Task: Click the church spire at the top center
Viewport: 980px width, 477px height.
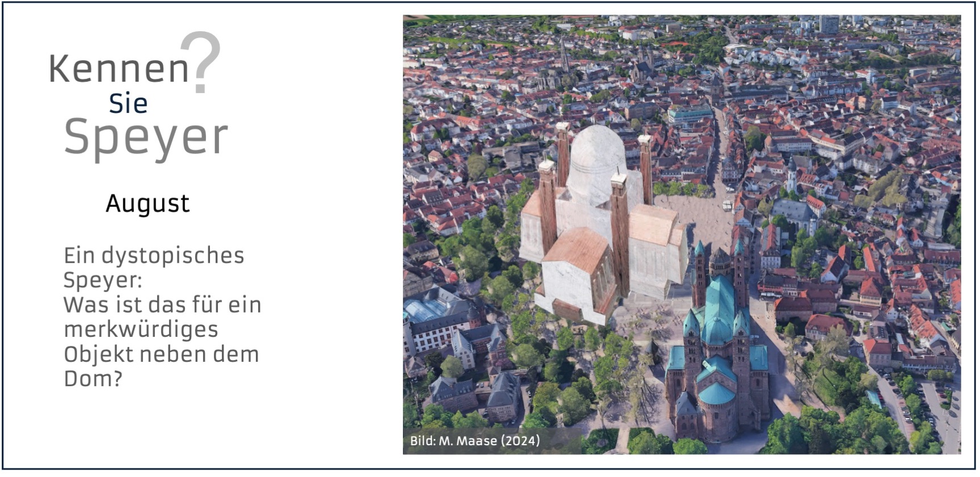Action: [564, 54]
